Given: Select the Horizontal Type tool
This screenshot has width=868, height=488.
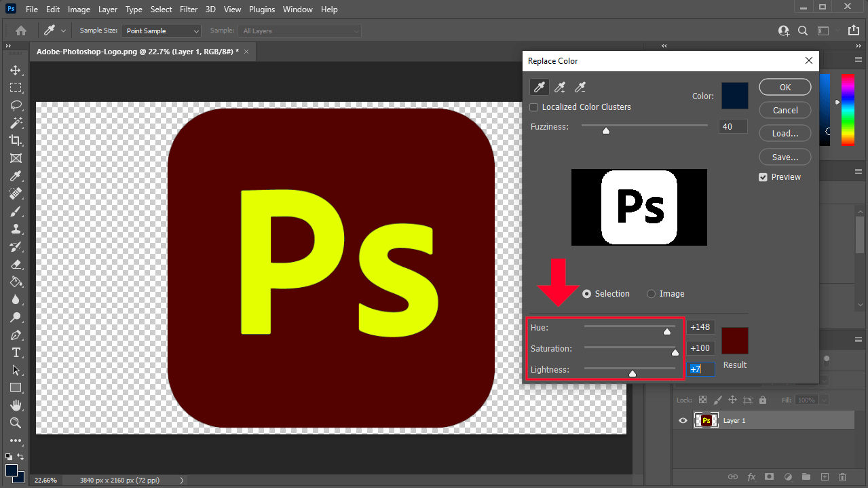Looking at the screenshot, I should (x=16, y=352).
